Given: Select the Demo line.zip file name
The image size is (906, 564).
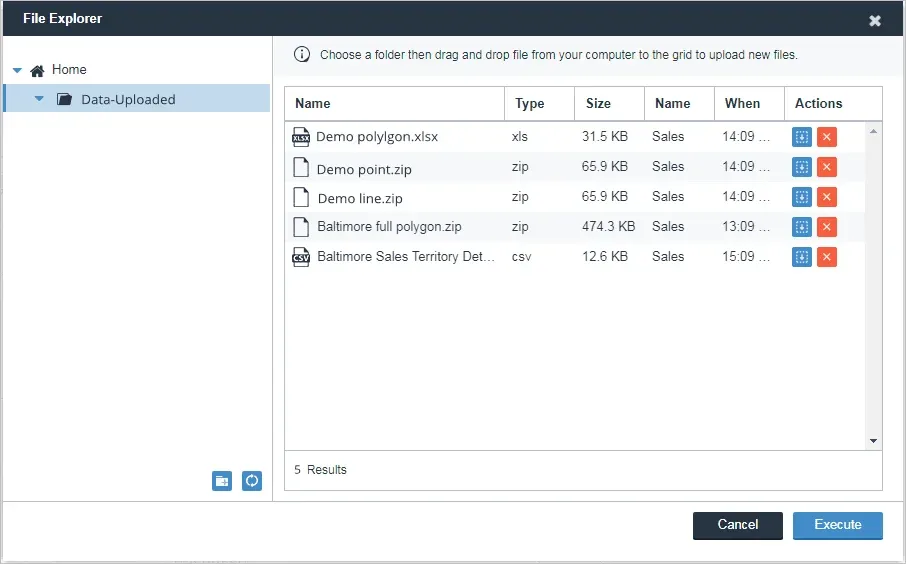Looking at the screenshot, I should [x=360, y=198].
